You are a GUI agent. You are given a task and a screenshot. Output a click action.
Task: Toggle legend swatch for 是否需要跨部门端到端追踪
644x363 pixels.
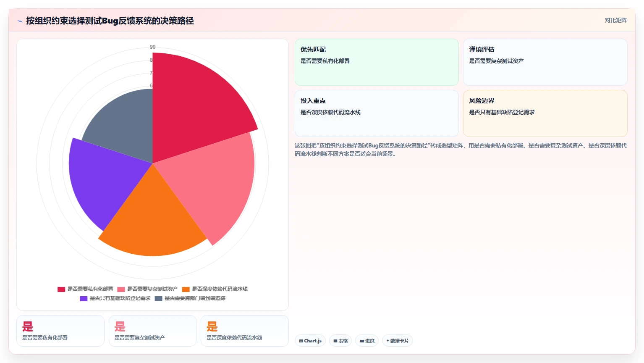[158, 298]
